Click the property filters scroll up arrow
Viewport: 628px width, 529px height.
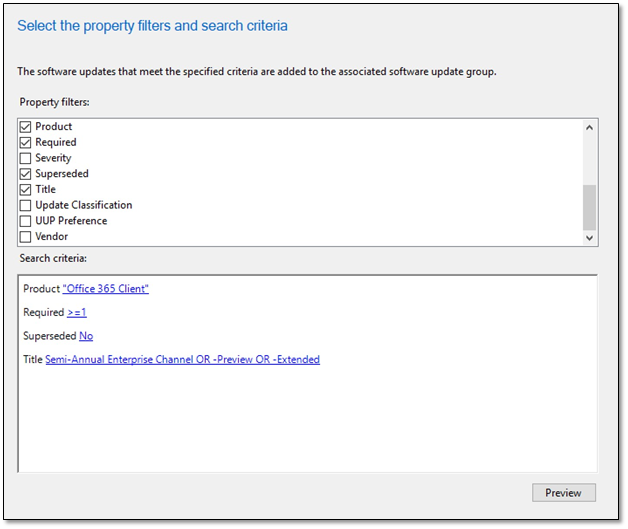589,128
